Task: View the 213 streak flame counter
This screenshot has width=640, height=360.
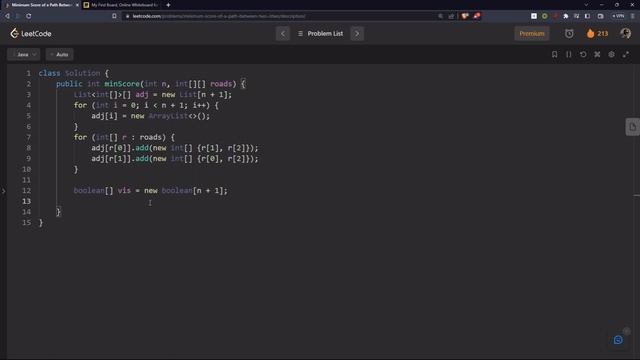Action: tap(597, 33)
